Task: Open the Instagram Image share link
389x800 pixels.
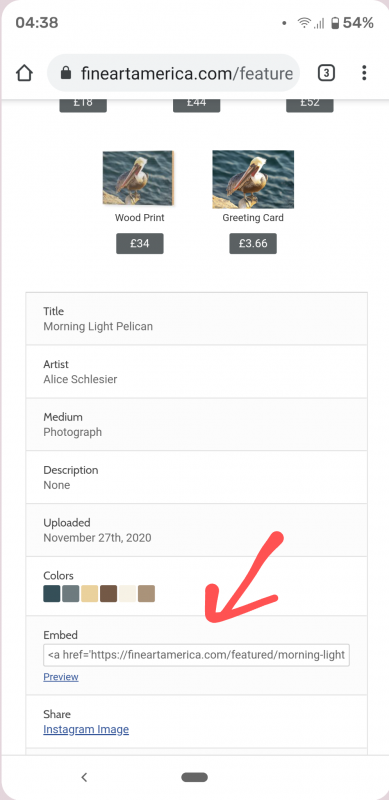Action: click(x=86, y=730)
